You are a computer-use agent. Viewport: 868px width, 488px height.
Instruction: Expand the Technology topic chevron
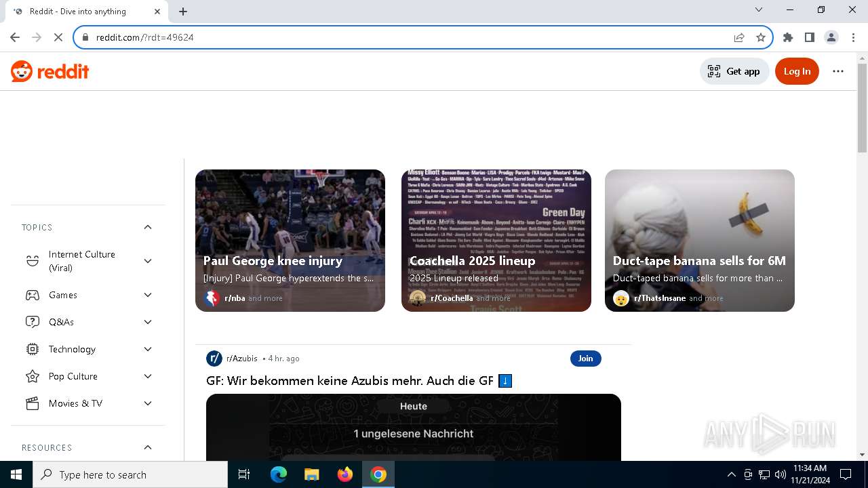coord(148,349)
